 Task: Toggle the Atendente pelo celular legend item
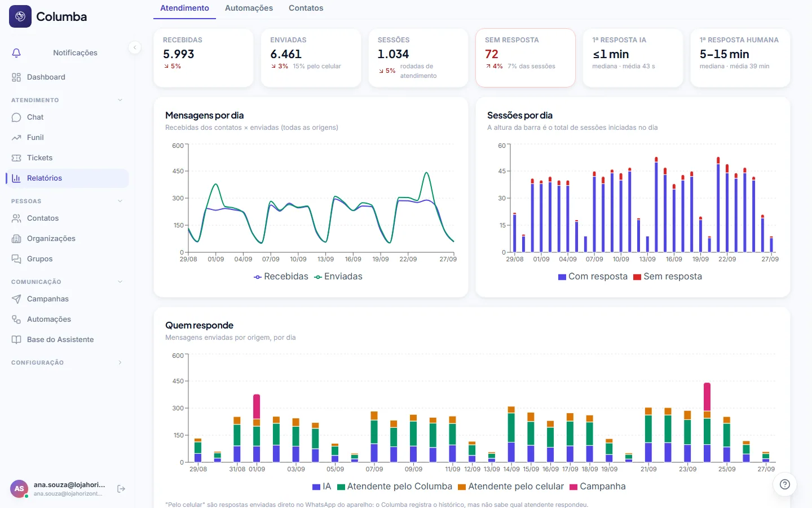point(511,487)
